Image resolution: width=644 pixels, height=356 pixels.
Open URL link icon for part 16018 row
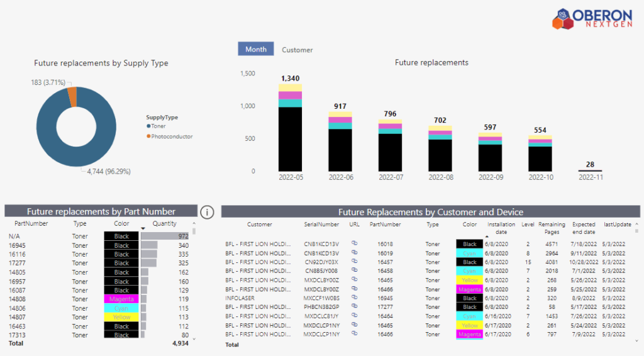tap(355, 243)
